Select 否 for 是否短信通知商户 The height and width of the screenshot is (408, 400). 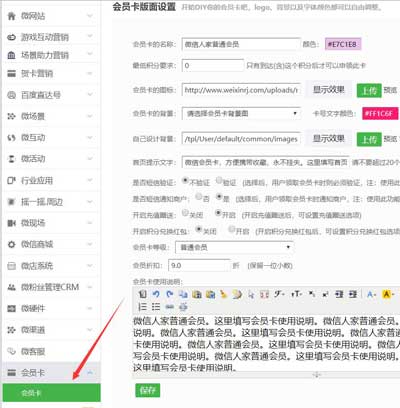point(199,197)
